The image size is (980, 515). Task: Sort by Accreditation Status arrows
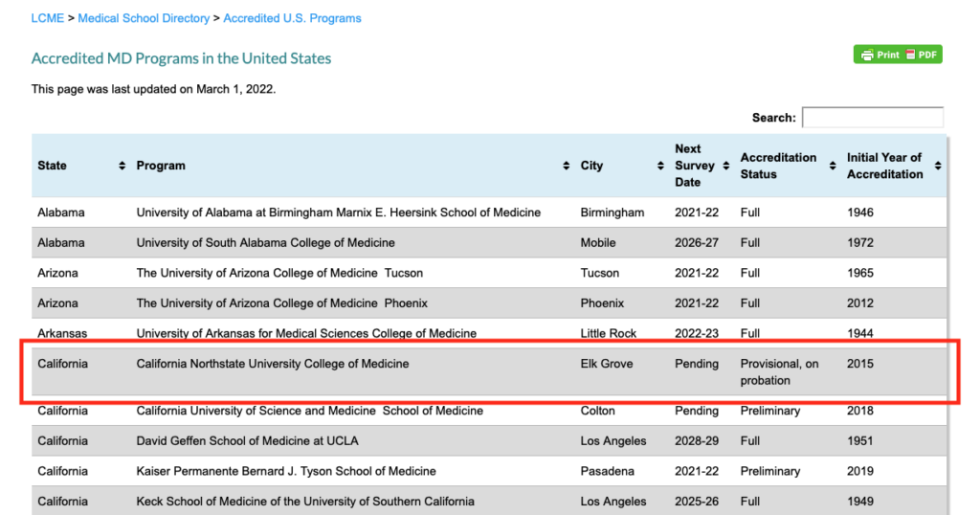[x=833, y=166]
